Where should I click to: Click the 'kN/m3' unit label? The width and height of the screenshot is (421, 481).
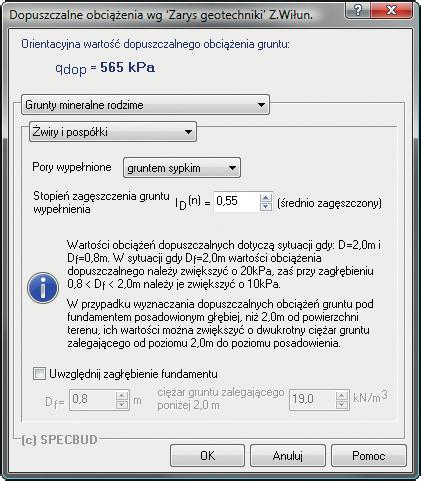[x=370, y=397]
